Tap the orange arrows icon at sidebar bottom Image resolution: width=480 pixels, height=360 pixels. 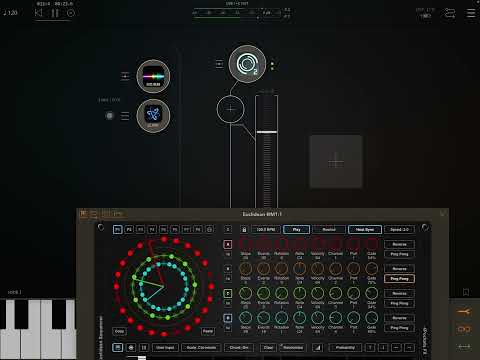coord(464,347)
